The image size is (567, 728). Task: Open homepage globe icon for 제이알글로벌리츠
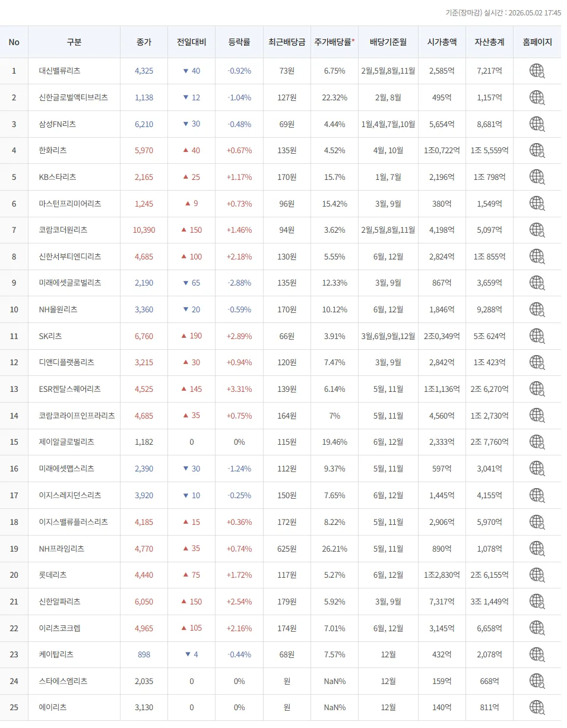[537, 442]
